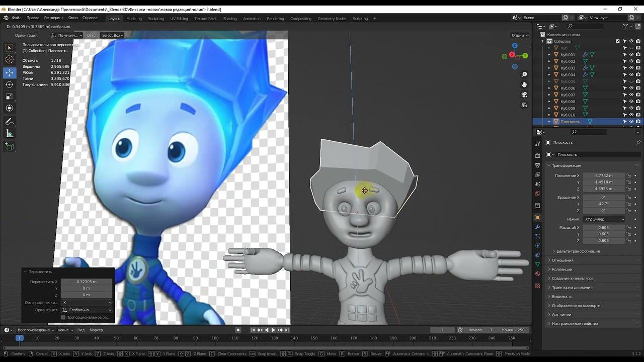The image size is (644, 362).
Task: Hide Плоскость with its eye icon
Action: [631, 122]
